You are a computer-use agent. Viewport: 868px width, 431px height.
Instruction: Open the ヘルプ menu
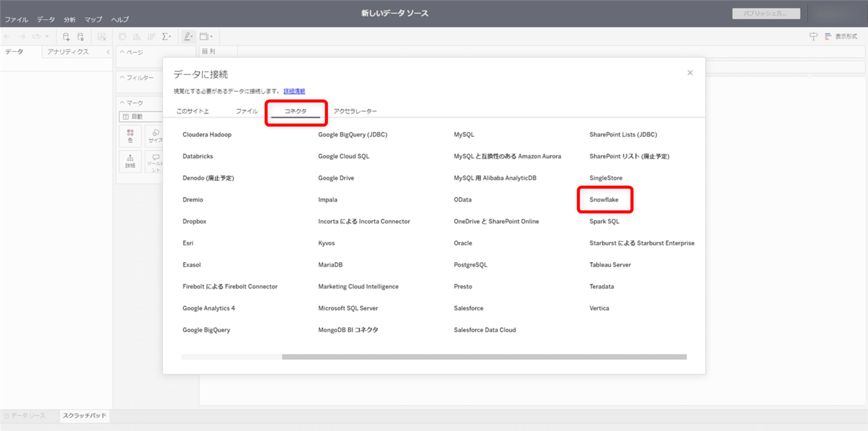[x=120, y=20]
